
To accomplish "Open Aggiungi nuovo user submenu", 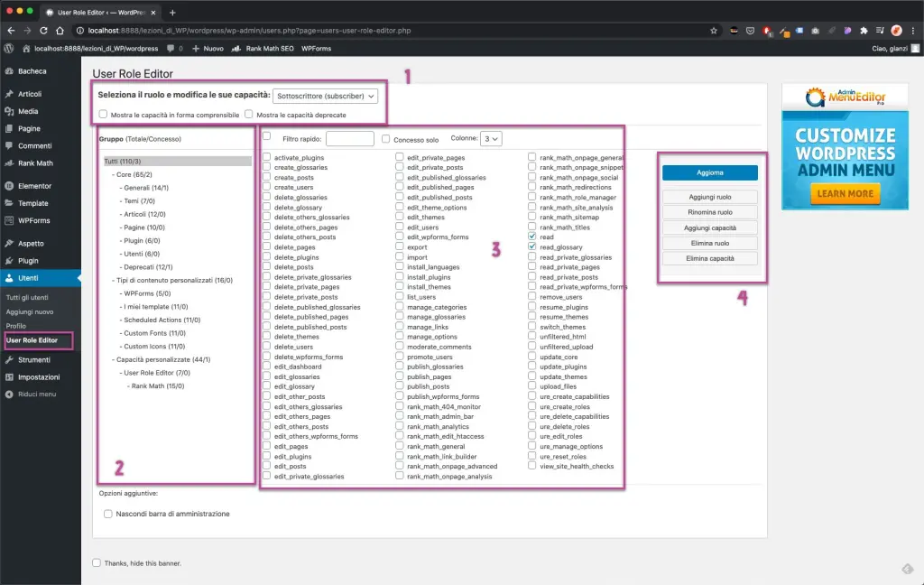I will pos(30,311).
